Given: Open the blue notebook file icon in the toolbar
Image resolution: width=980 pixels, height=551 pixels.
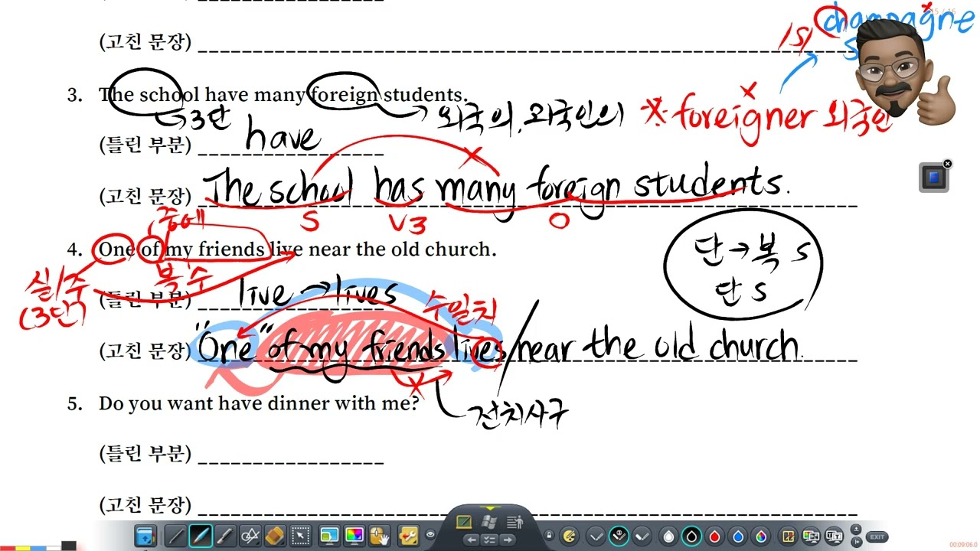Looking at the screenshot, I should pyautogui.click(x=145, y=536).
